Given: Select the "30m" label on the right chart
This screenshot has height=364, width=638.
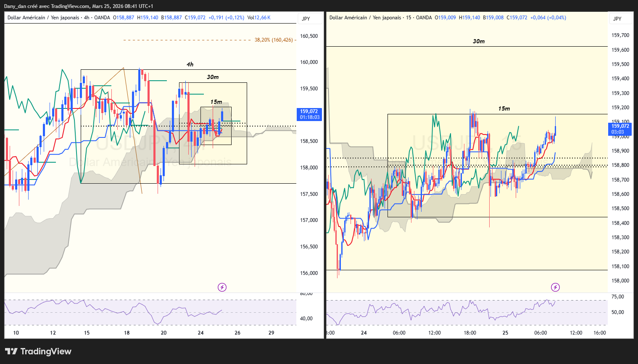Looking at the screenshot, I should coord(479,41).
